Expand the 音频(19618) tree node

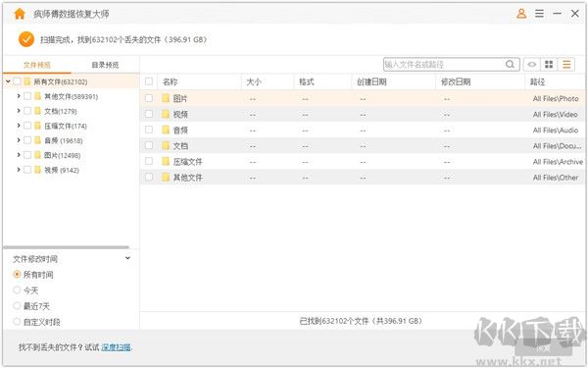pyautogui.click(x=19, y=140)
